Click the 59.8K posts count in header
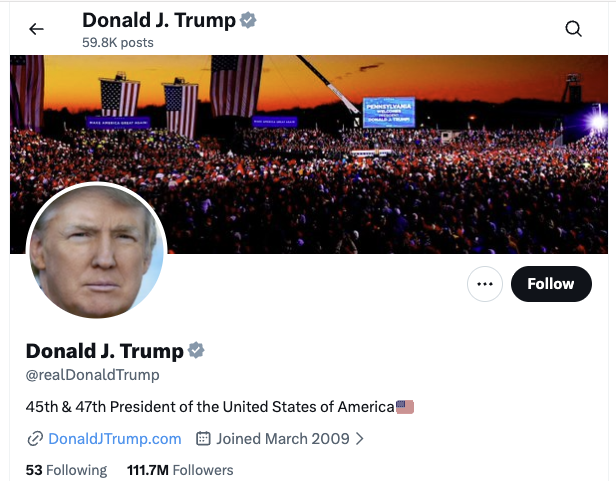 pos(117,42)
